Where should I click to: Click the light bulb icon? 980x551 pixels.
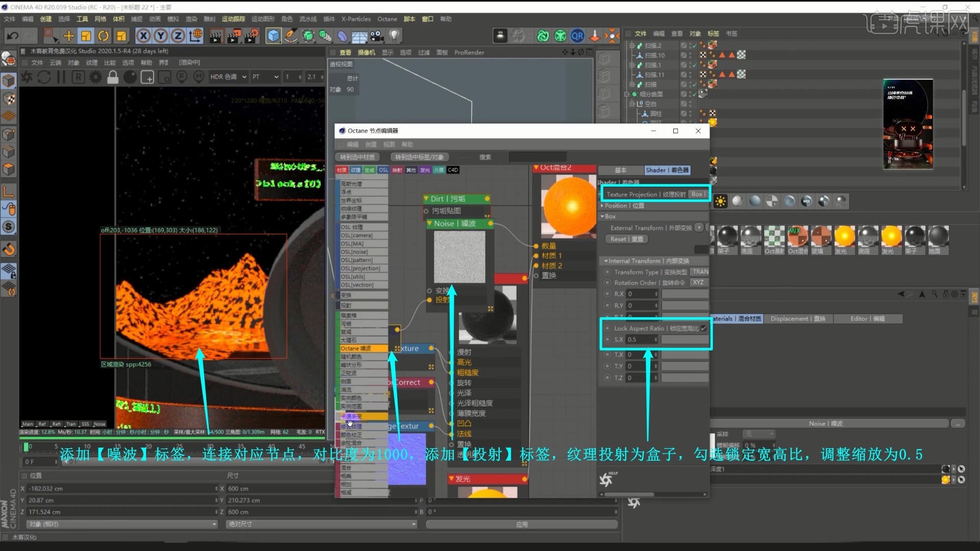[x=394, y=36]
